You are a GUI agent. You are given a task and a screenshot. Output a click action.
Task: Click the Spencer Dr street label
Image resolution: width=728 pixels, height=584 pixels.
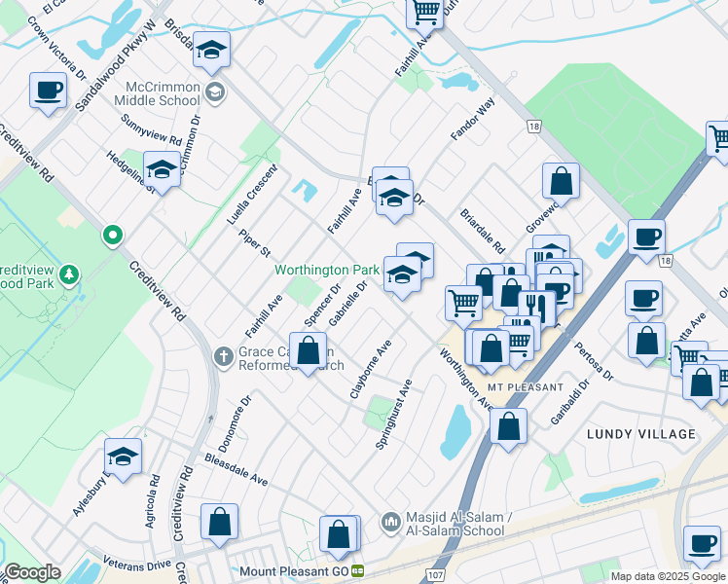323,306
